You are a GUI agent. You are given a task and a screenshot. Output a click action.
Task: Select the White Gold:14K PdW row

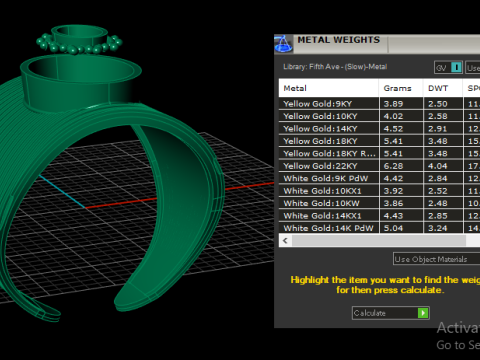[x=379, y=228]
